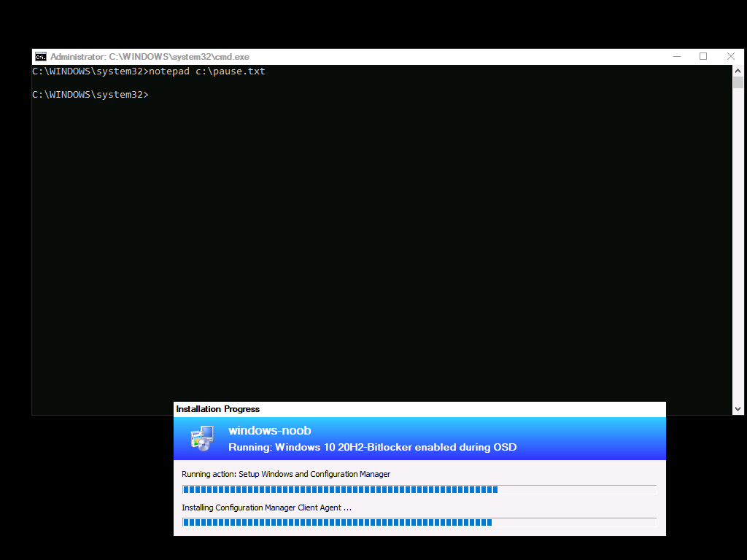Click the command prompt scrollbar up arrow
Viewport: 747px width, 560px height.
point(738,71)
